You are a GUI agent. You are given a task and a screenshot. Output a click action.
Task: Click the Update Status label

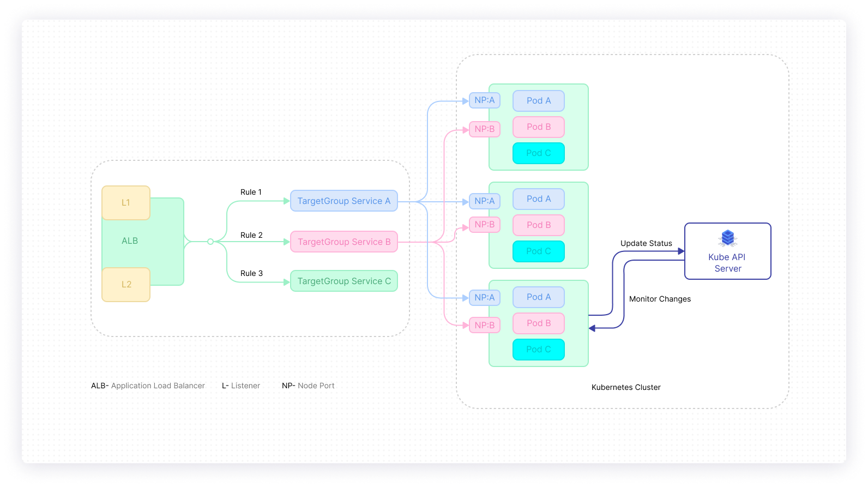(x=646, y=243)
